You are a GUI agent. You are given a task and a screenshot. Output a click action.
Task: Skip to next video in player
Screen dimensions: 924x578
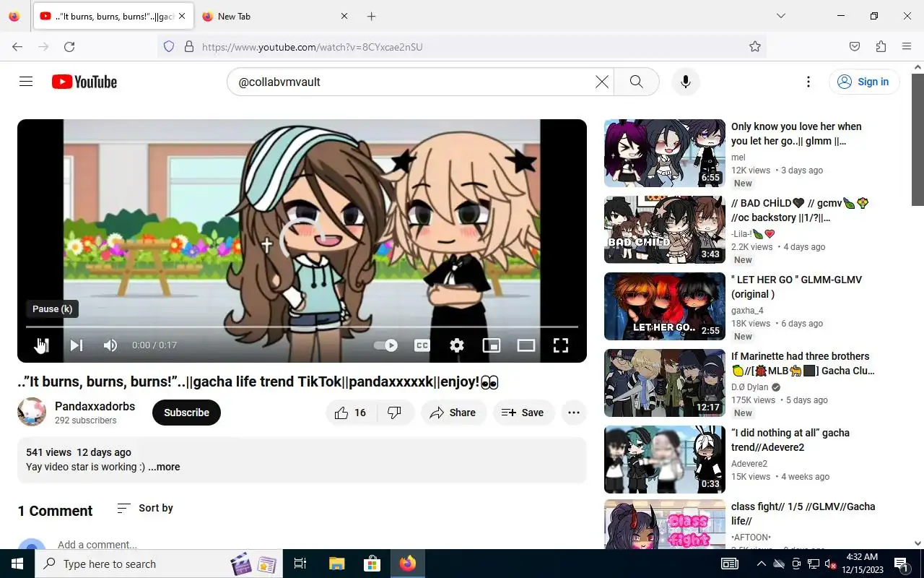click(x=76, y=345)
